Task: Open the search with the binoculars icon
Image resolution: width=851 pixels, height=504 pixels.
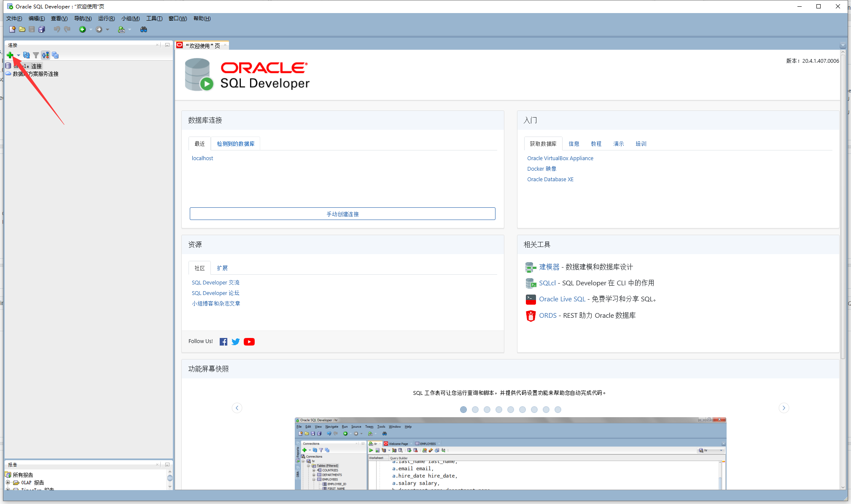Action: pos(143,29)
